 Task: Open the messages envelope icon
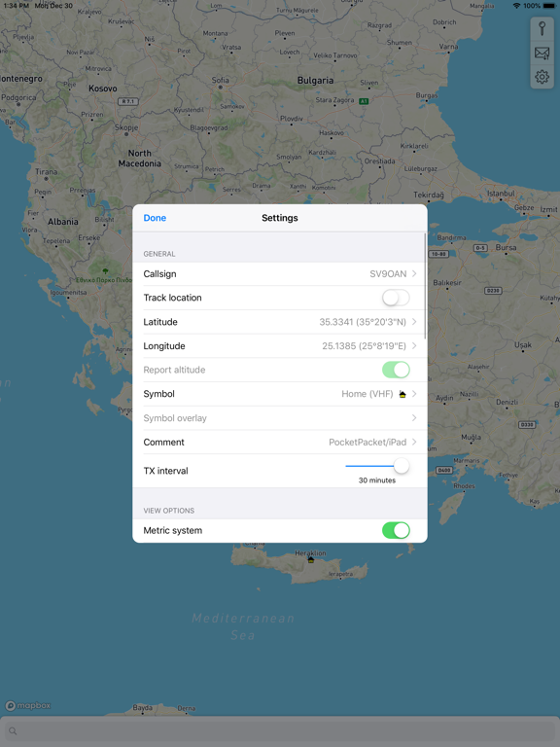click(x=542, y=53)
